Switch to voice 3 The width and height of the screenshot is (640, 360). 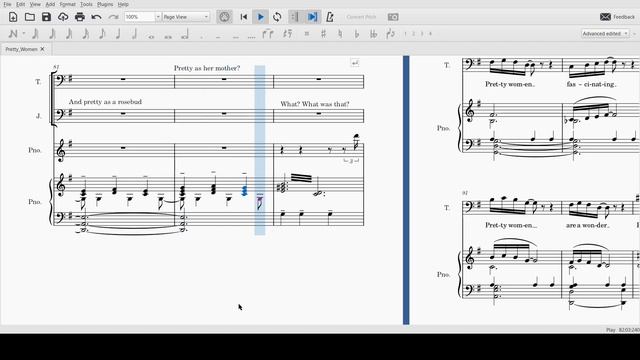[x=422, y=34]
